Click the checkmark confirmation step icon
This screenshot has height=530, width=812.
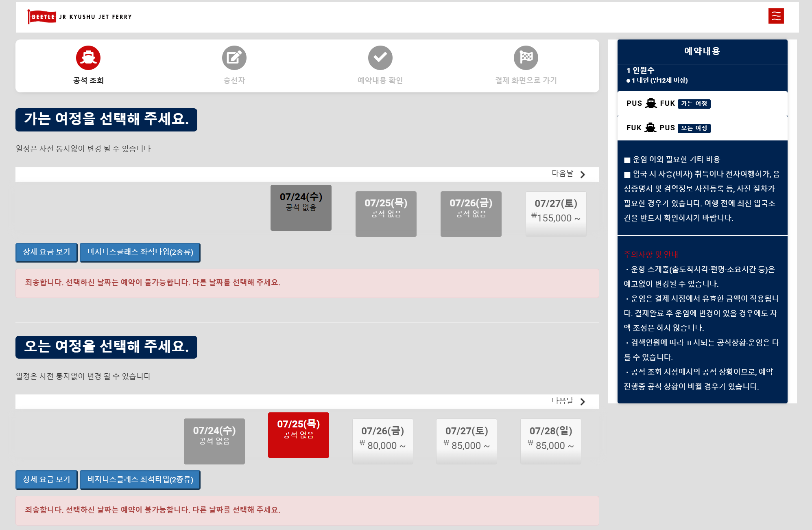click(x=380, y=58)
